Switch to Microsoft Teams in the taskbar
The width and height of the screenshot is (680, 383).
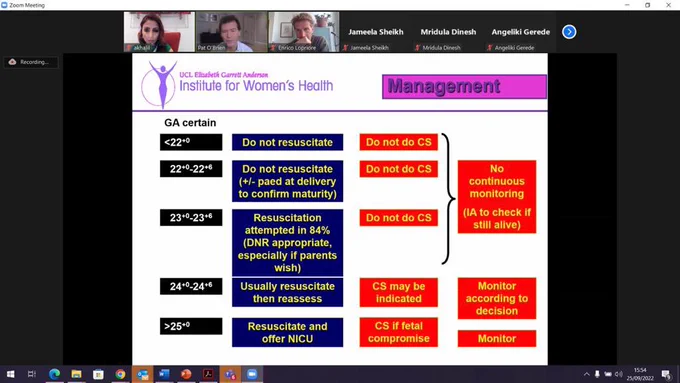pyautogui.click(x=230, y=374)
